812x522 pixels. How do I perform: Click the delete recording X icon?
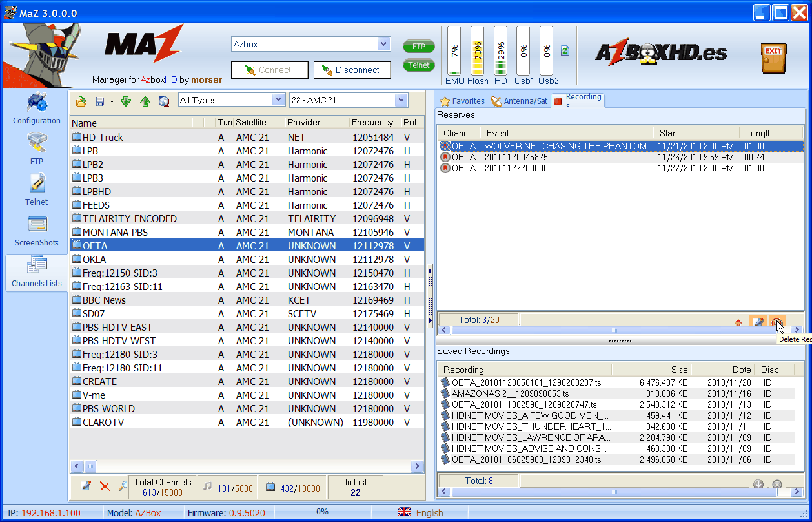[x=777, y=484]
